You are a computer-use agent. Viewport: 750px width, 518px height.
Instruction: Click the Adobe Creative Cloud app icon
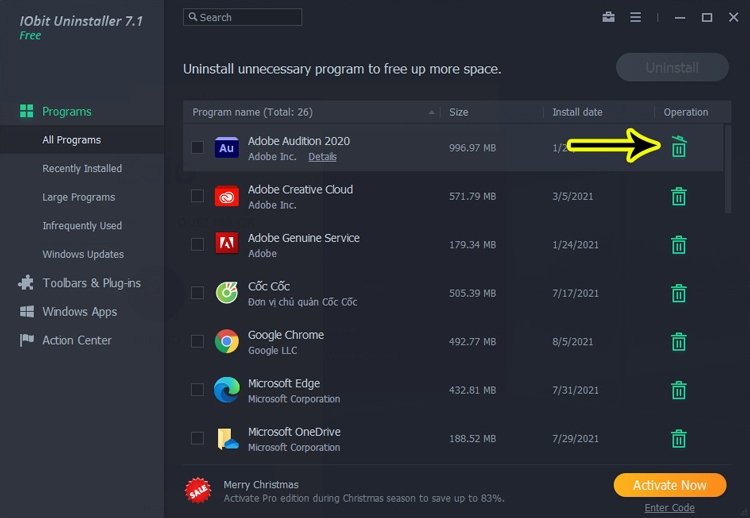[x=227, y=196]
